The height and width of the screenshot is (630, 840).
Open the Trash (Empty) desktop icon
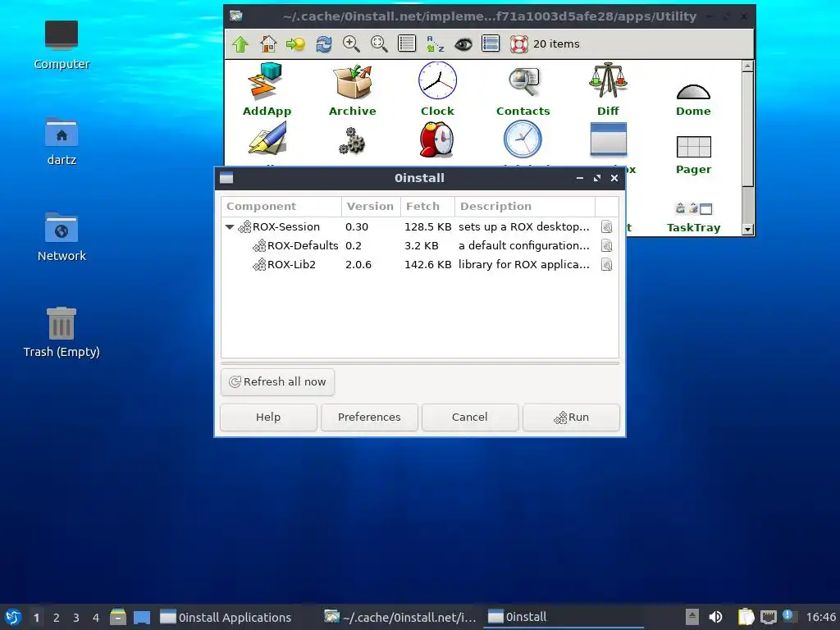coord(62,332)
